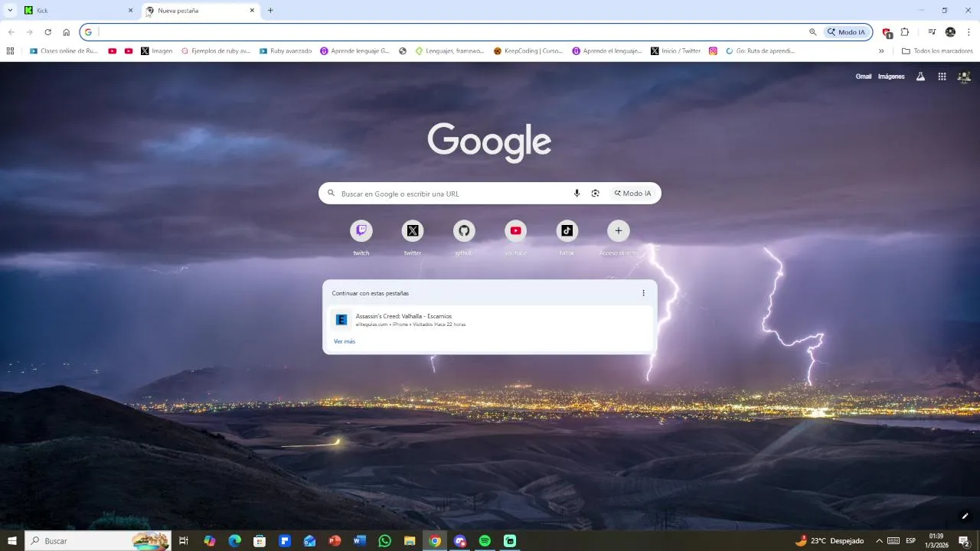Open the Google apps grid
This screenshot has height=551, width=980.
click(x=942, y=77)
